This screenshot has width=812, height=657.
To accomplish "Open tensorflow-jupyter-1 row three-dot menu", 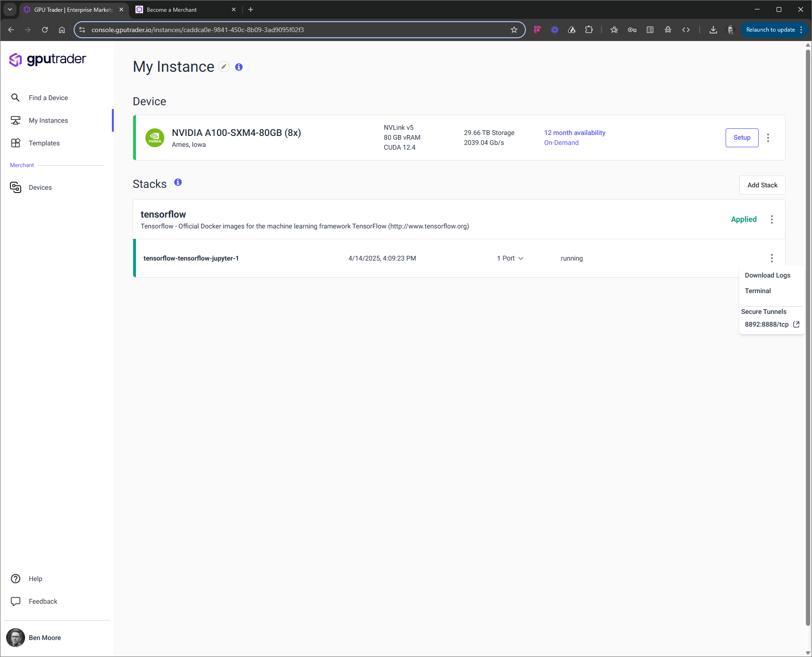I will tap(772, 258).
